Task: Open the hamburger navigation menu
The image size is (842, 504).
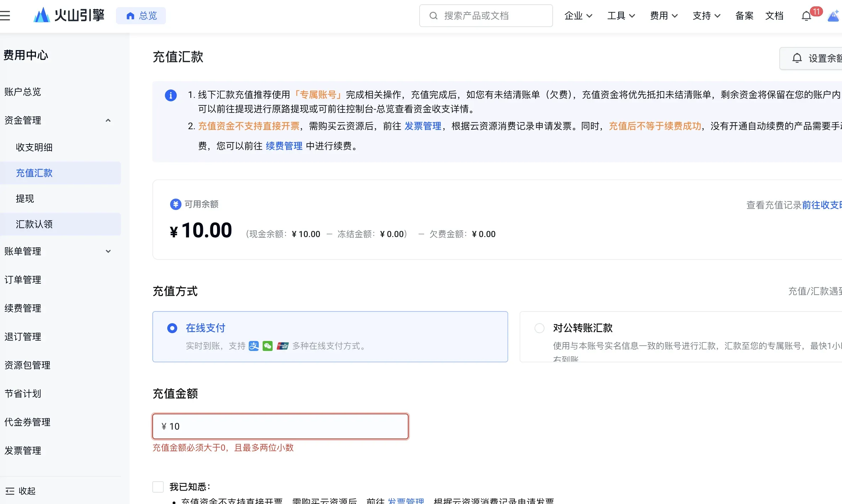Action: [5, 16]
